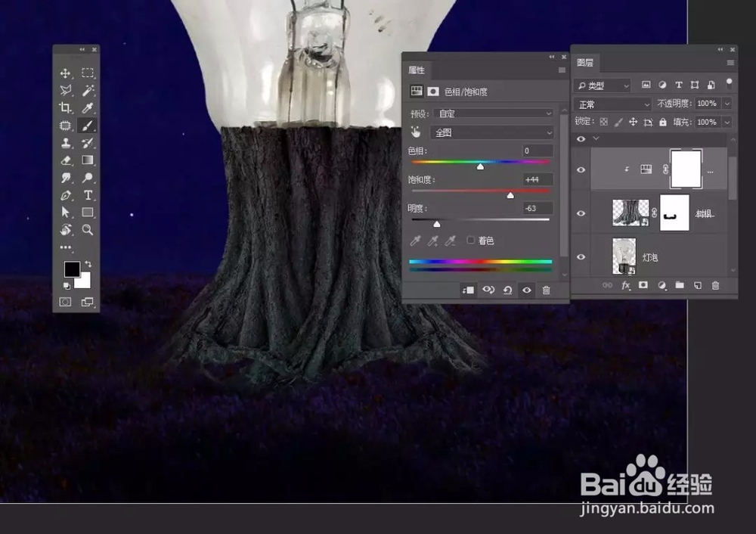Select the Pen tool

pyautogui.click(x=66, y=195)
